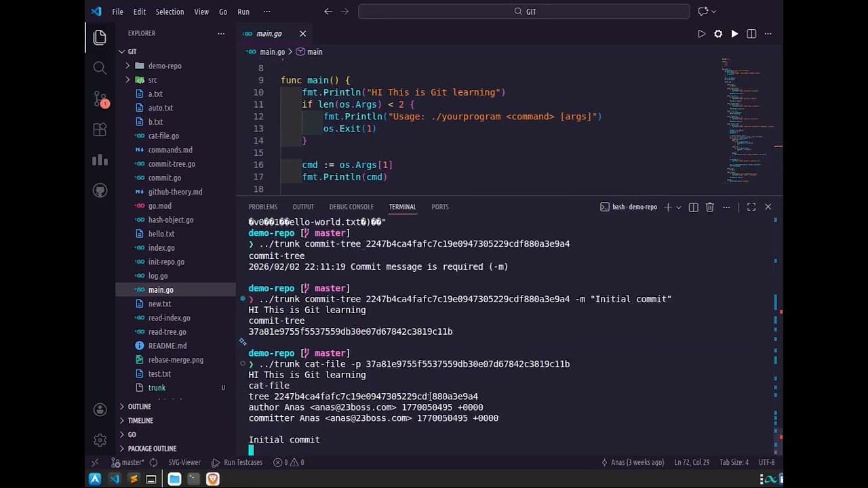Open new terminal profile dropdown arrow
Viewport: 868px width, 488px height.
coord(679,207)
